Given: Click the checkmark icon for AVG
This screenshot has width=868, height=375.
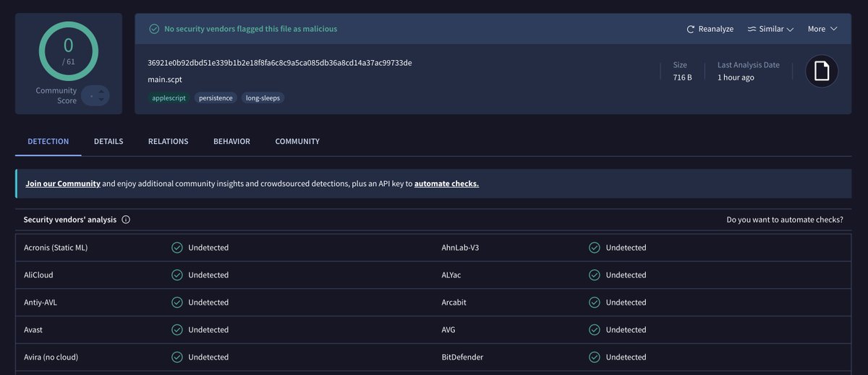Looking at the screenshot, I should (x=595, y=330).
